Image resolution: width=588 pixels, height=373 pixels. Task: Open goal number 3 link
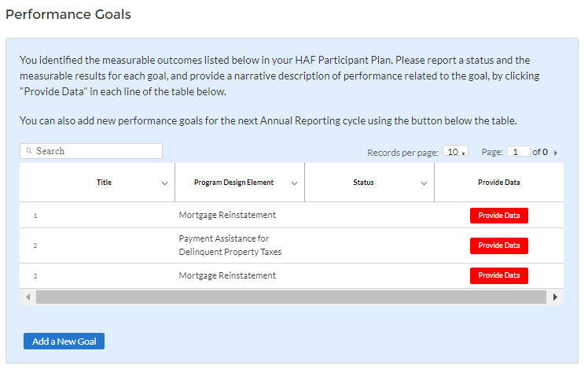click(35, 276)
